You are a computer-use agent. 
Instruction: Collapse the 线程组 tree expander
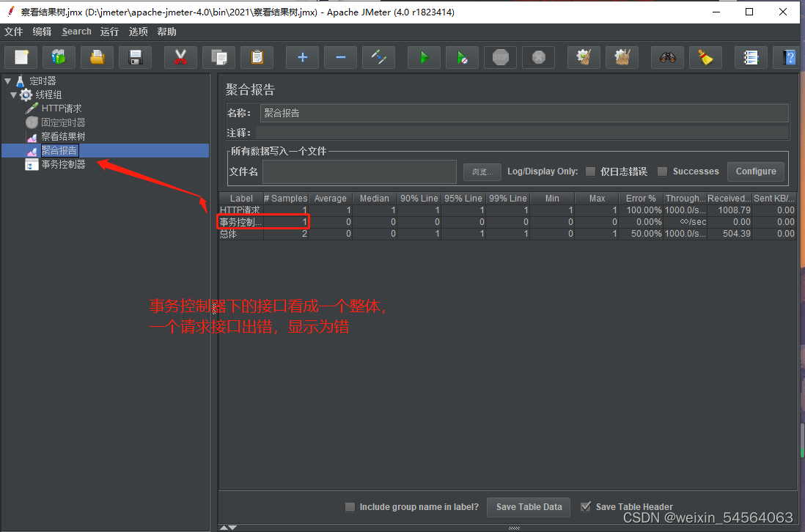coord(14,95)
